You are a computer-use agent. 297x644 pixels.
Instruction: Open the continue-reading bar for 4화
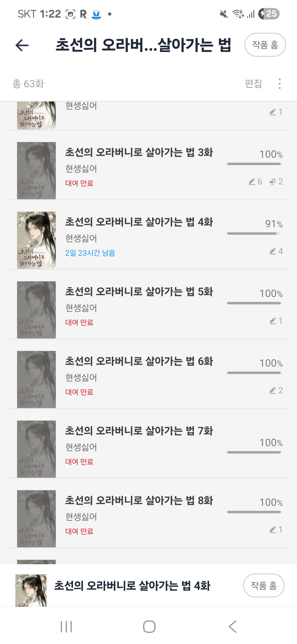pyautogui.click(x=132, y=586)
